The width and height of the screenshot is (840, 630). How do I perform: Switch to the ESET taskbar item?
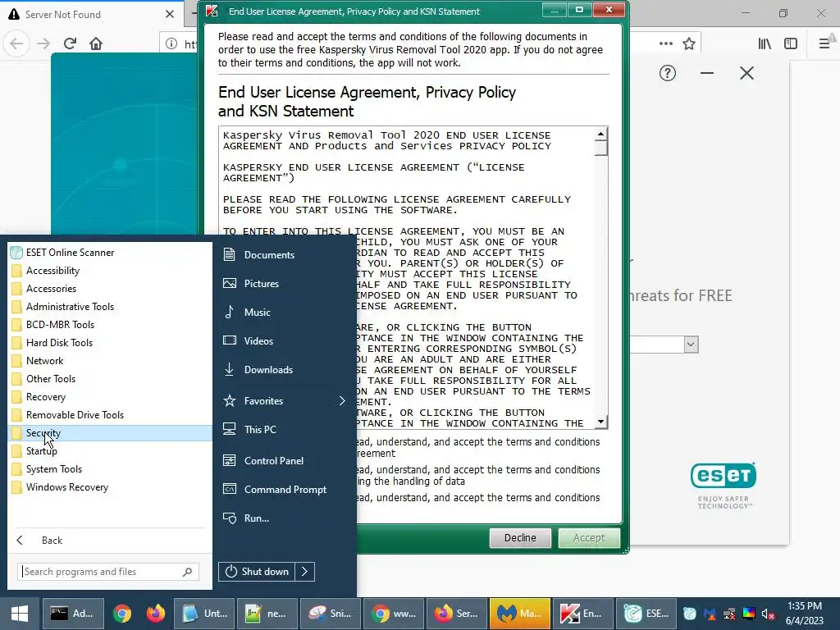(x=646, y=614)
